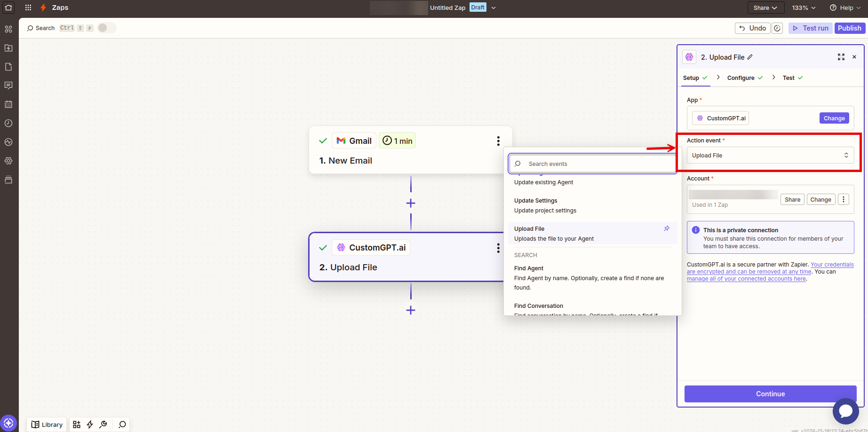Open the settings gear in the sidebar

coord(8,161)
